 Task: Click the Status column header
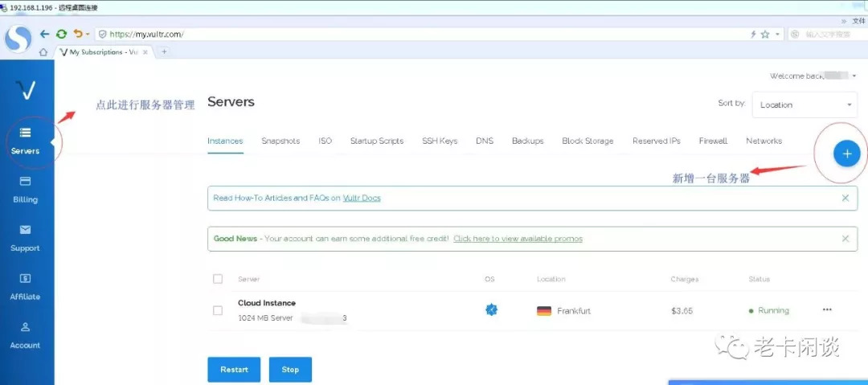pyautogui.click(x=759, y=279)
